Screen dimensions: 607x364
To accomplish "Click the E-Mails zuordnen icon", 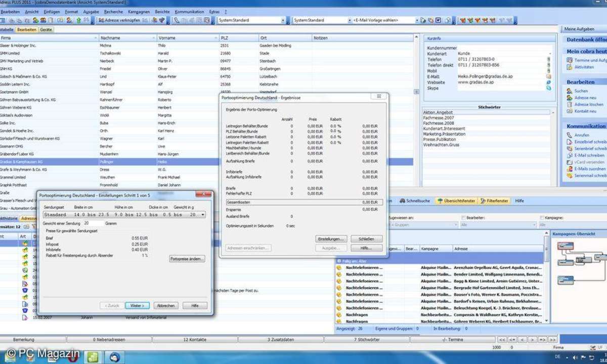I will [570, 169].
